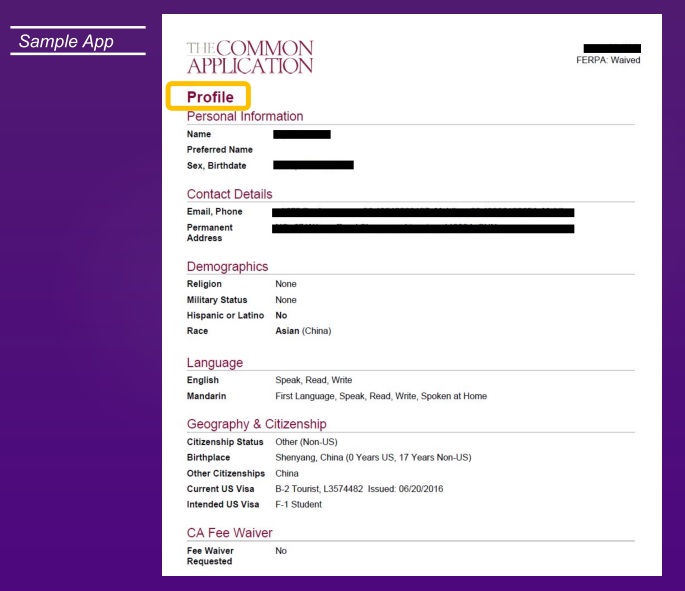The width and height of the screenshot is (685, 591).
Task: Click the 'Personal Information' section heading
Action: 245,116
